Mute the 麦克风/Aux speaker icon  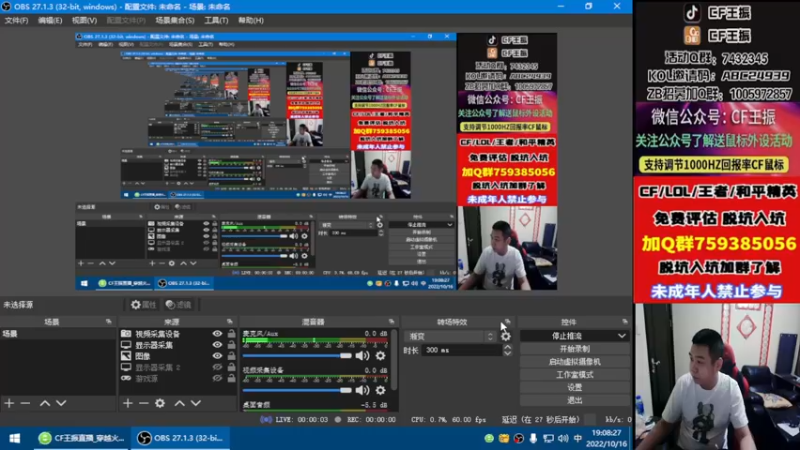(x=362, y=356)
